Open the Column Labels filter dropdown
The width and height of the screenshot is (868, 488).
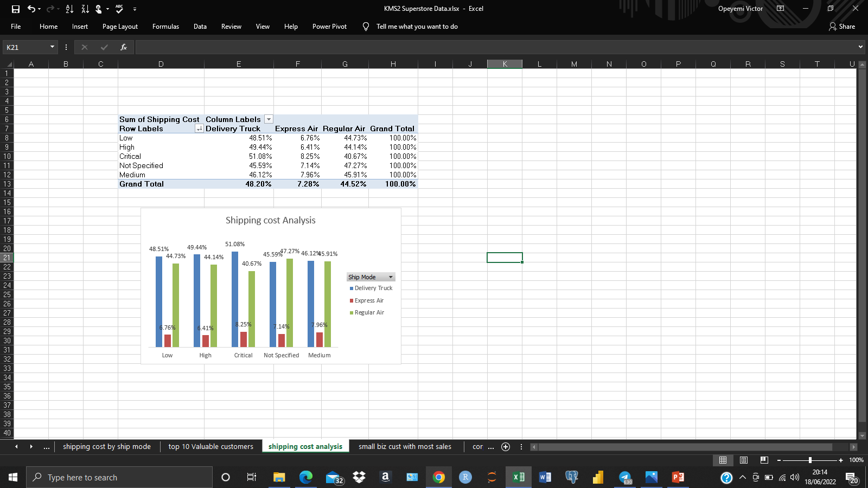point(268,119)
